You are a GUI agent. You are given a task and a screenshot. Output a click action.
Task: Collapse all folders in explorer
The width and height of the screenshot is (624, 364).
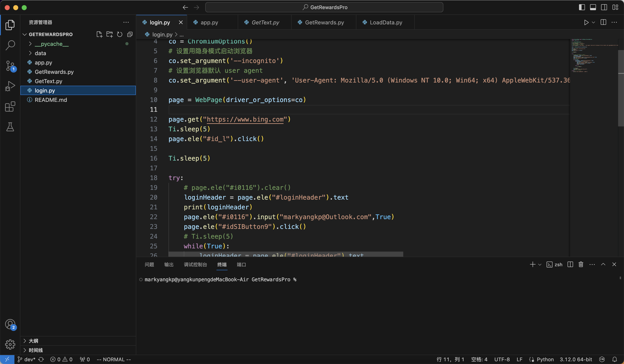coord(130,34)
